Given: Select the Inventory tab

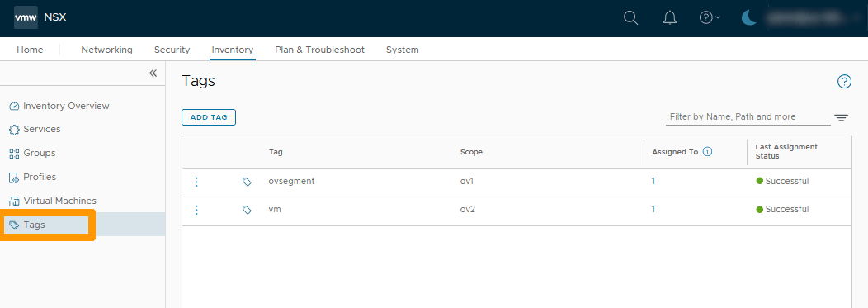Looking at the screenshot, I should [233, 50].
